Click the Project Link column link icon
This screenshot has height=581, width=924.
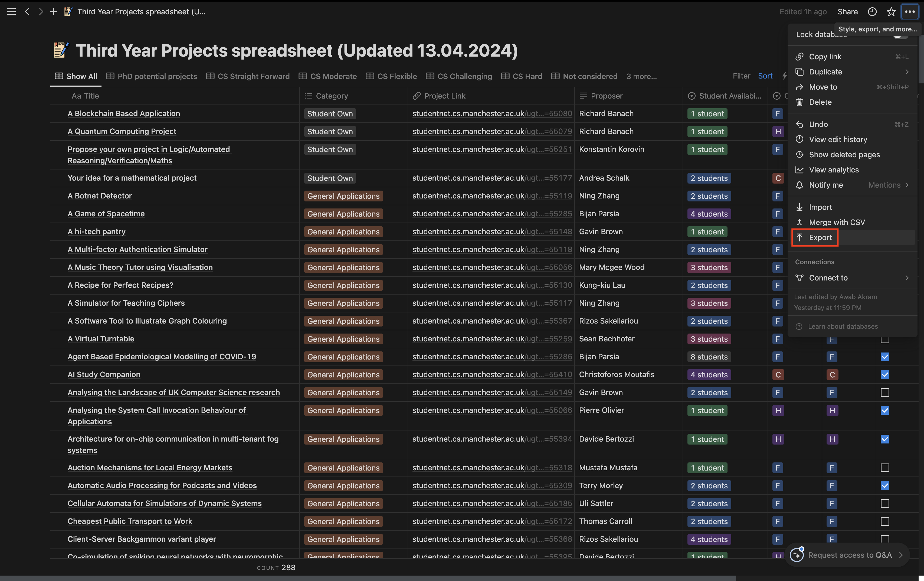point(417,96)
